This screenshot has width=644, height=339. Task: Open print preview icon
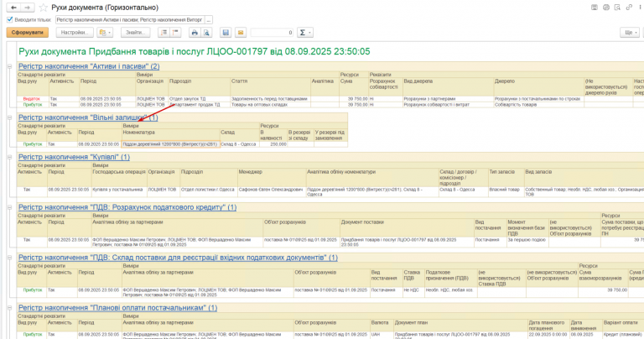(x=206, y=33)
